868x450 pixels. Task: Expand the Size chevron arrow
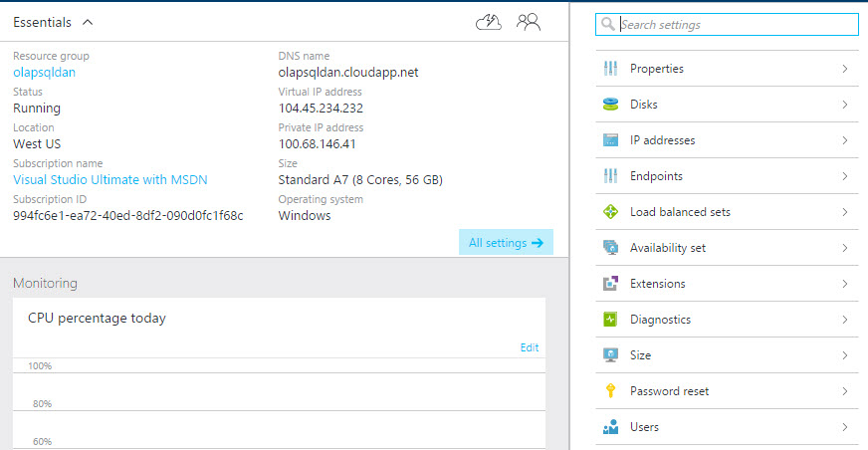pyautogui.click(x=844, y=355)
